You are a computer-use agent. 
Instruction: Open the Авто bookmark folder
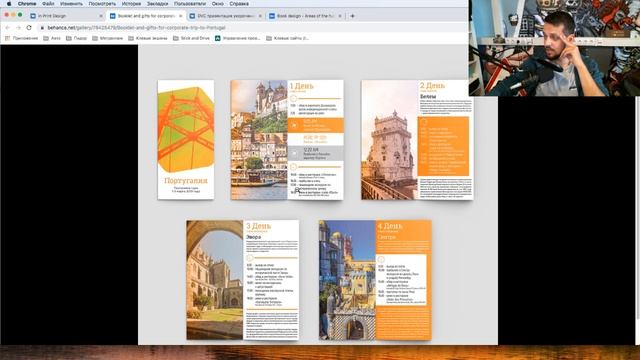pyautogui.click(x=52, y=38)
